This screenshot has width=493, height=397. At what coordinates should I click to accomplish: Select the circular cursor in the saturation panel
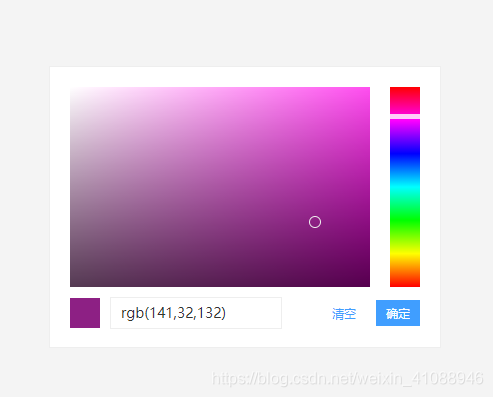click(315, 222)
